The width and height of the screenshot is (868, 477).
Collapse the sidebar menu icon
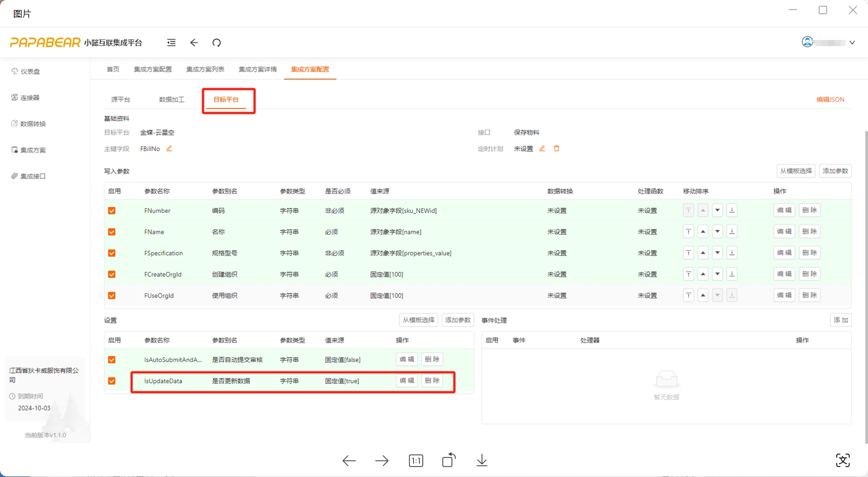tap(171, 43)
